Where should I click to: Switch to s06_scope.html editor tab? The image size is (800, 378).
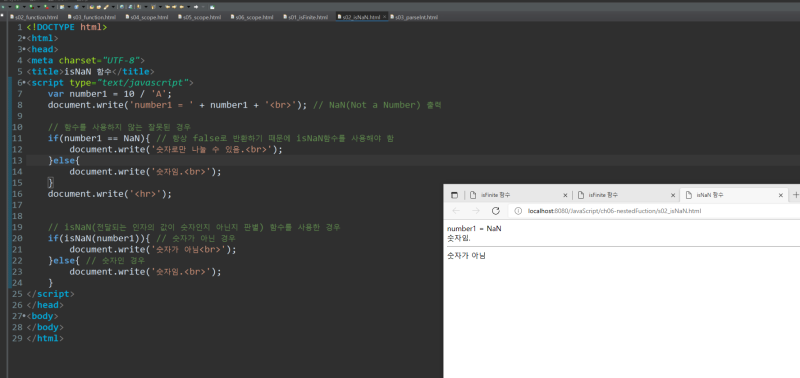[x=251, y=17]
